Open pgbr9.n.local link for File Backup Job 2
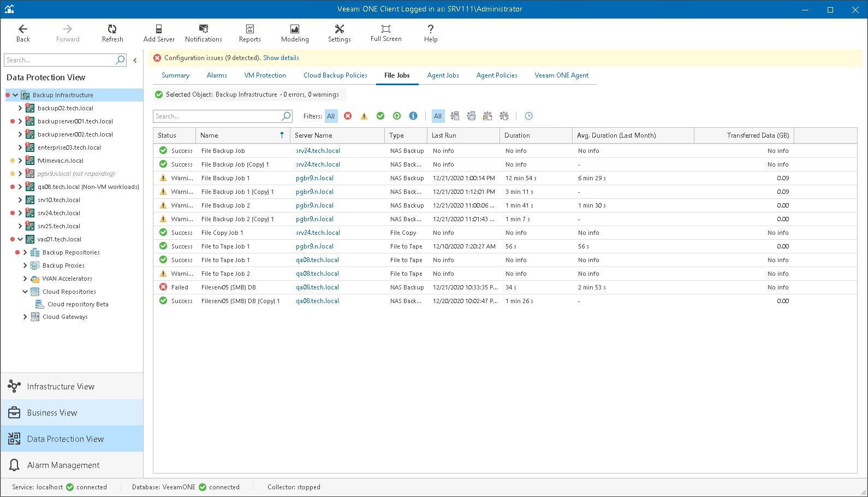 [x=314, y=205]
